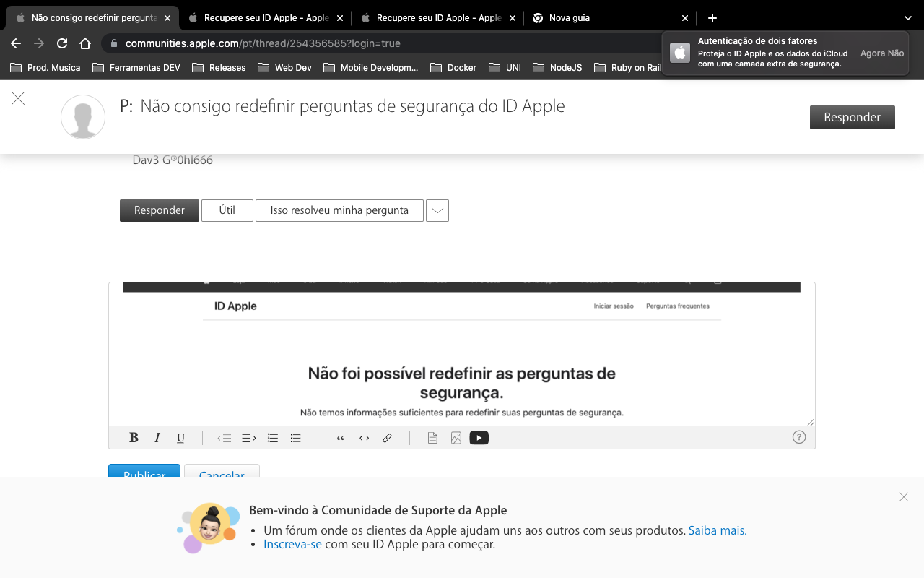This screenshot has height=578, width=924.
Task: Close the 'Nova guia' tab
Action: click(685, 18)
